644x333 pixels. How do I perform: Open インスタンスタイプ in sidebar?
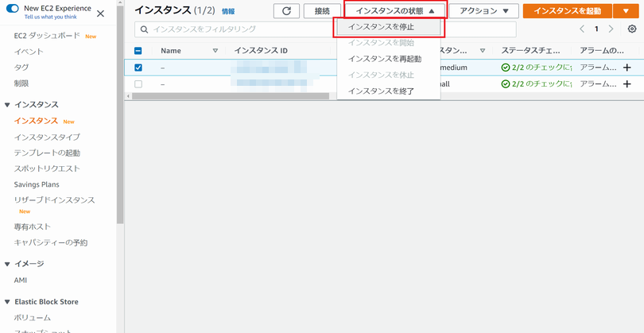(47, 137)
